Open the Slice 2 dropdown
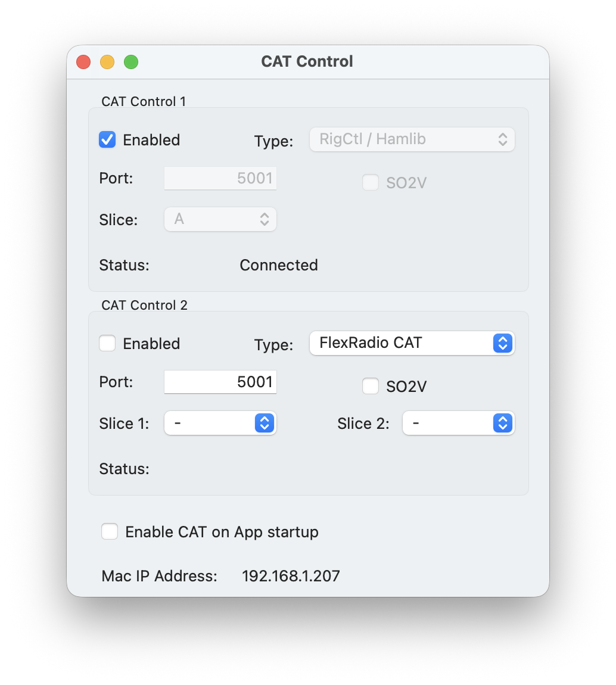Image resolution: width=616 pixels, height=685 pixels. [x=458, y=423]
